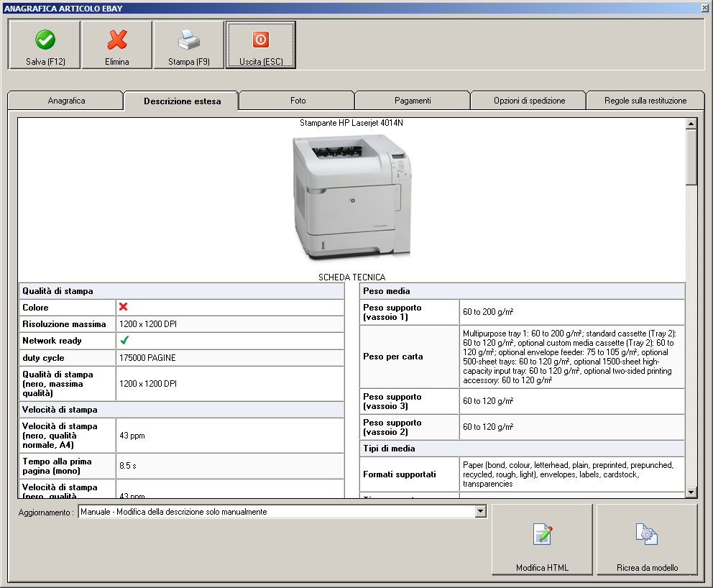This screenshot has height=588, width=713.
Task: Click the '8.5 s' value
Action: coord(128,466)
